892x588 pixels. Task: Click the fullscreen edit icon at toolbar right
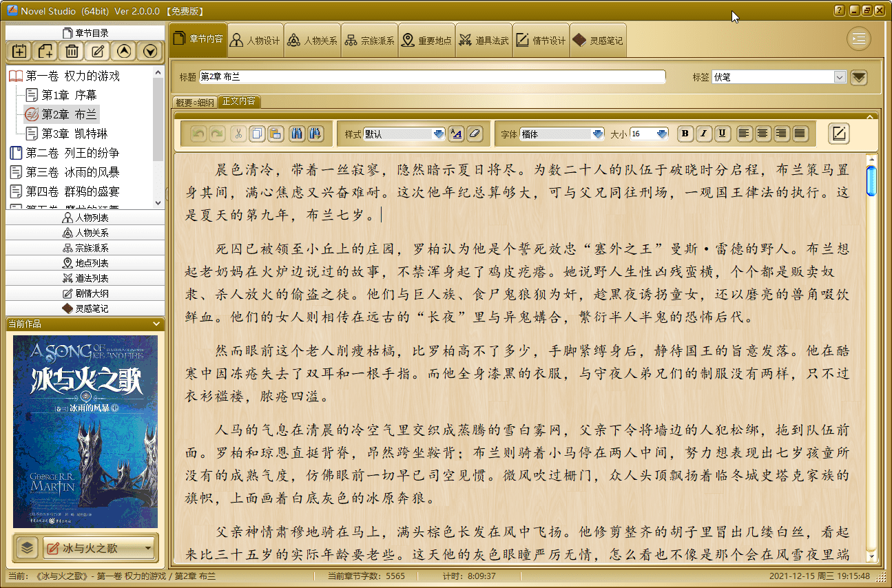(839, 134)
